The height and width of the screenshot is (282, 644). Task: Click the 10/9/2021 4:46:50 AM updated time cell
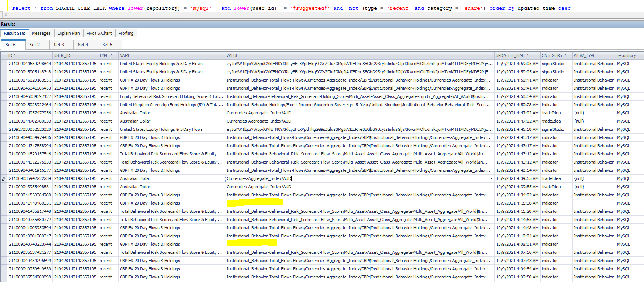point(517,129)
